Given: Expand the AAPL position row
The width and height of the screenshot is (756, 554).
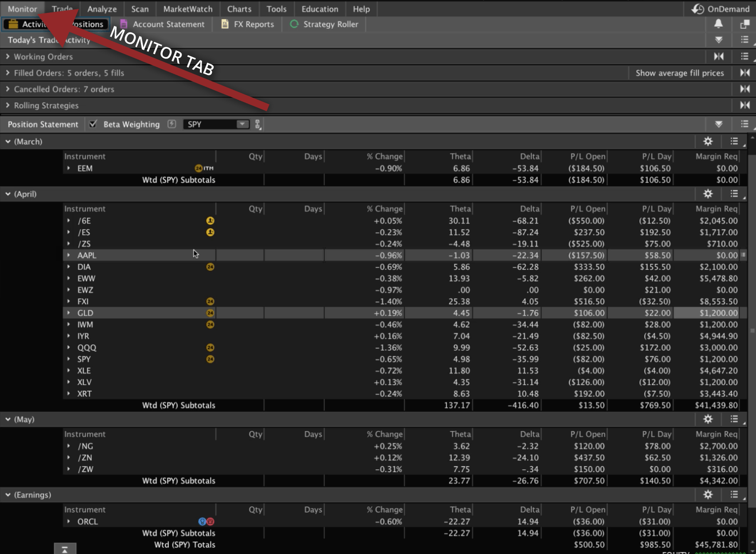Looking at the screenshot, I should (68, 255).
